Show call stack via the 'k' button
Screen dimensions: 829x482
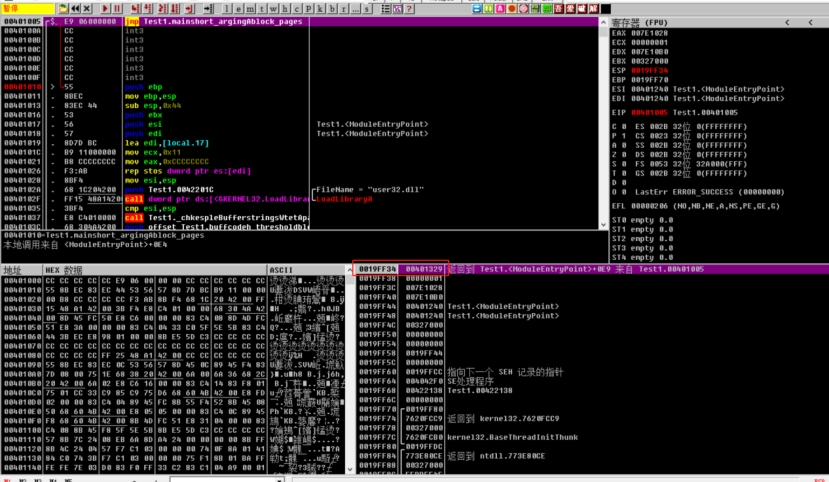tap(320, 9)
